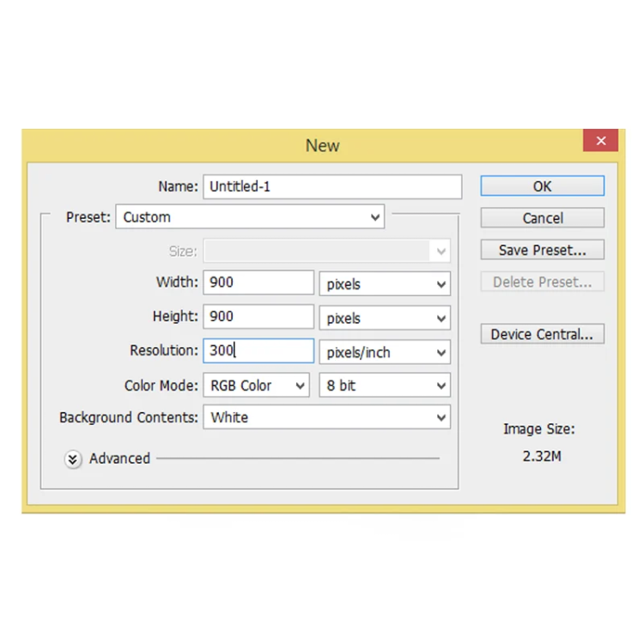644x644 pixels.
Task: Open the Color Mode dropdown
Action: (256, 386)
